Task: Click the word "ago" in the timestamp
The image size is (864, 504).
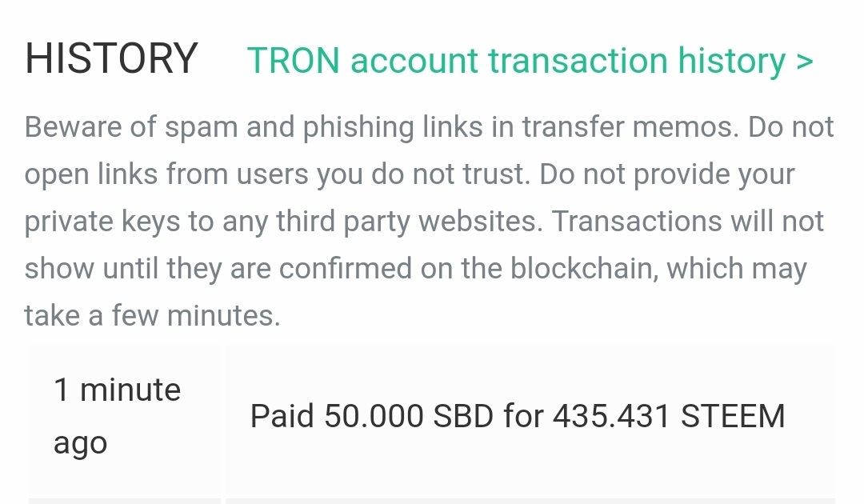Action: 80,442
